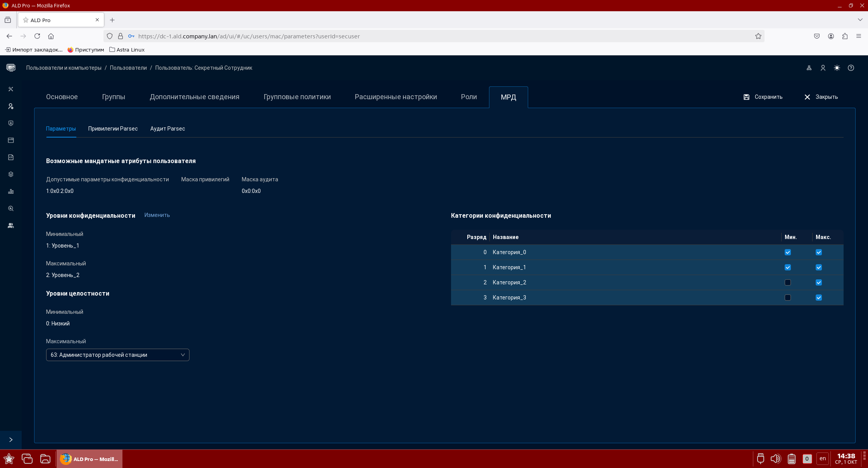
Task: Open the statistics chart sidebar icon
Action: (x=11, y=191)
